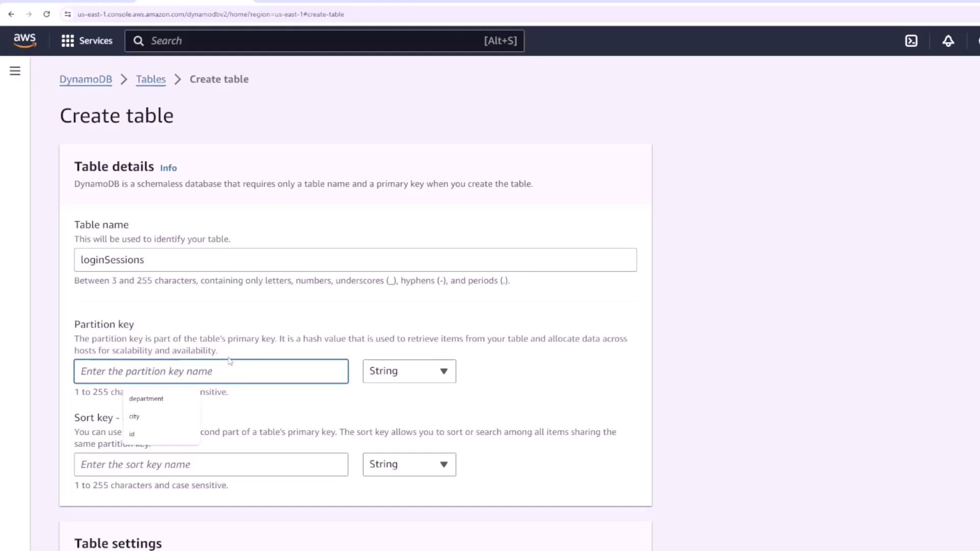
Task: Open the DynamoDB breadcrumb link
Action: (85, 79)
